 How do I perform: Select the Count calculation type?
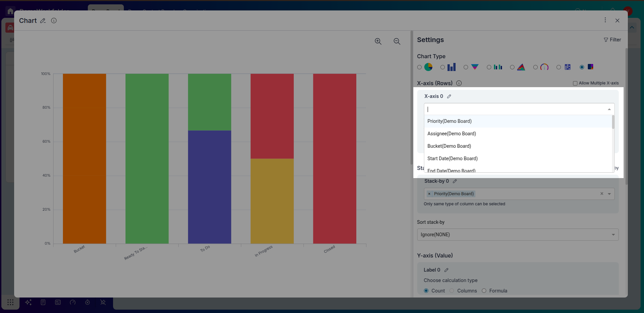[426, 291]
